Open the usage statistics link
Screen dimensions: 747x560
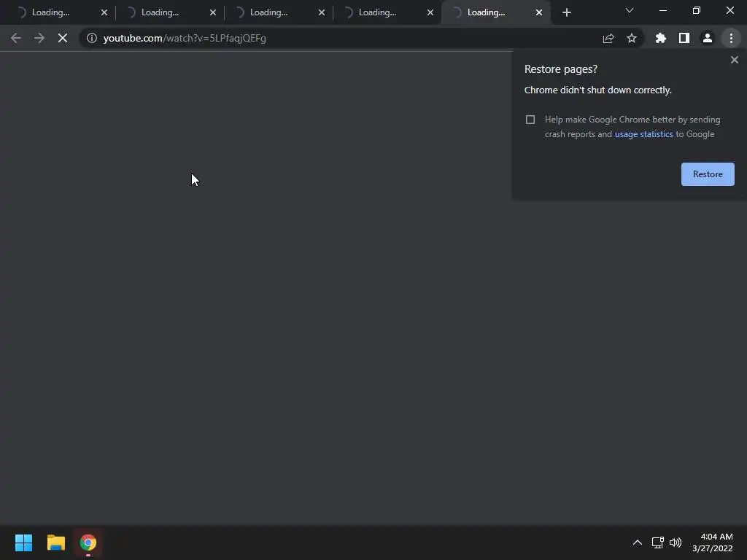(x=643, y=134)
